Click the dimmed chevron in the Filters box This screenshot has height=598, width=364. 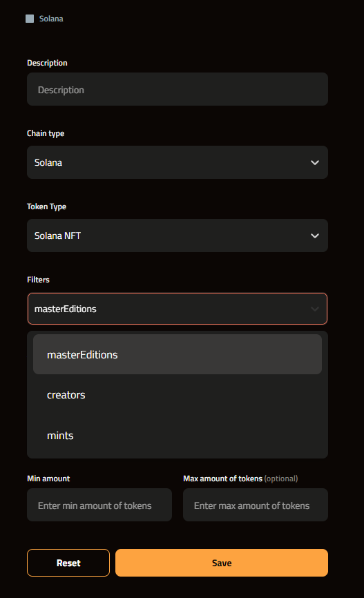tap(315, 309)
